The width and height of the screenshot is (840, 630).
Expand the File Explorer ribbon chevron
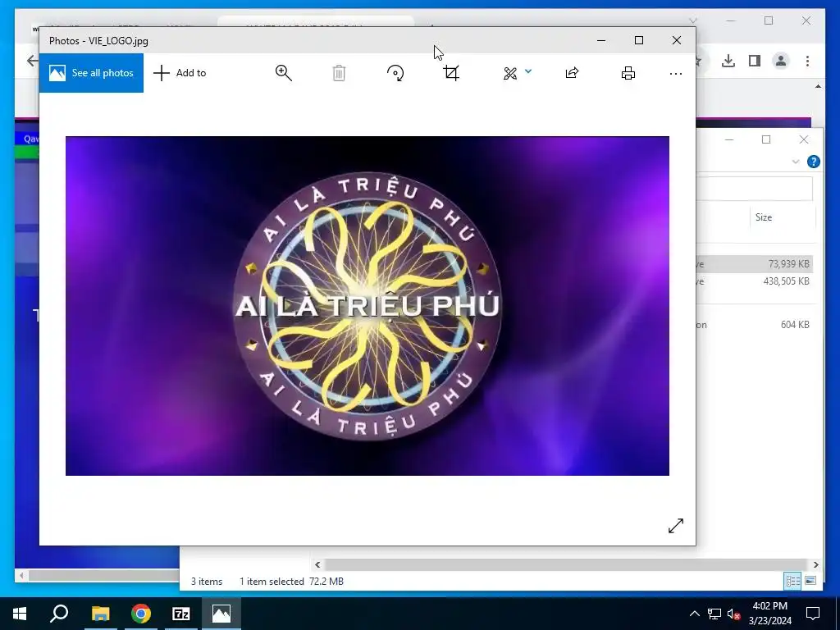coord(796,162)
